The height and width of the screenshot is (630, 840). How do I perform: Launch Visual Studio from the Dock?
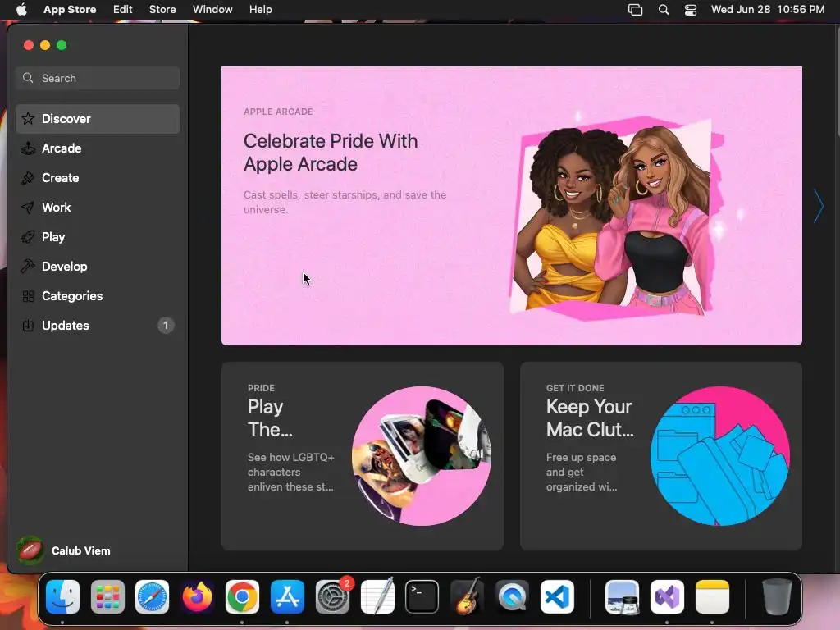tap(667, 596)
